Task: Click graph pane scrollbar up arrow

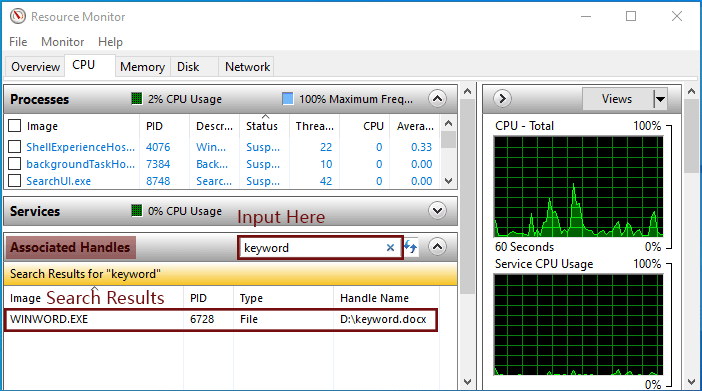Action: 691,92
